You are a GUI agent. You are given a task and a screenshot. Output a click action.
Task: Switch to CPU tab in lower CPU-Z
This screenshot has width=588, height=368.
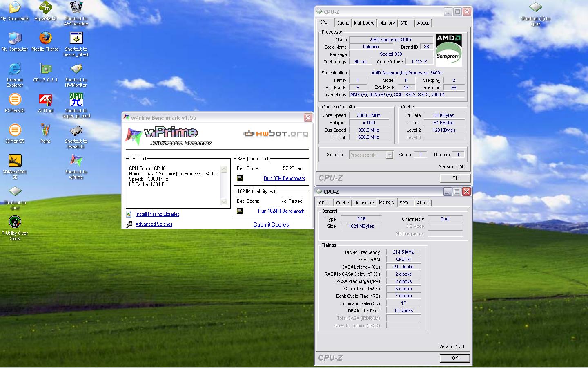(323, 203)
